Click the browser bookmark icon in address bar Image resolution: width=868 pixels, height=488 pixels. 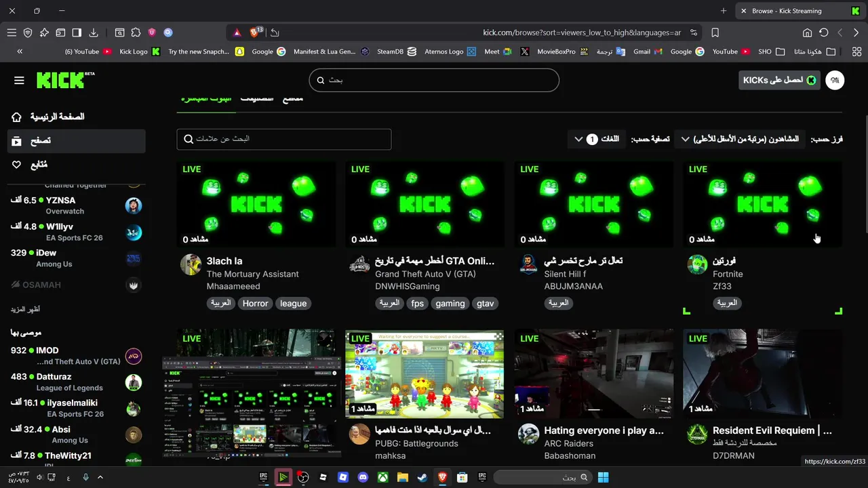click(x=715, y=33)
